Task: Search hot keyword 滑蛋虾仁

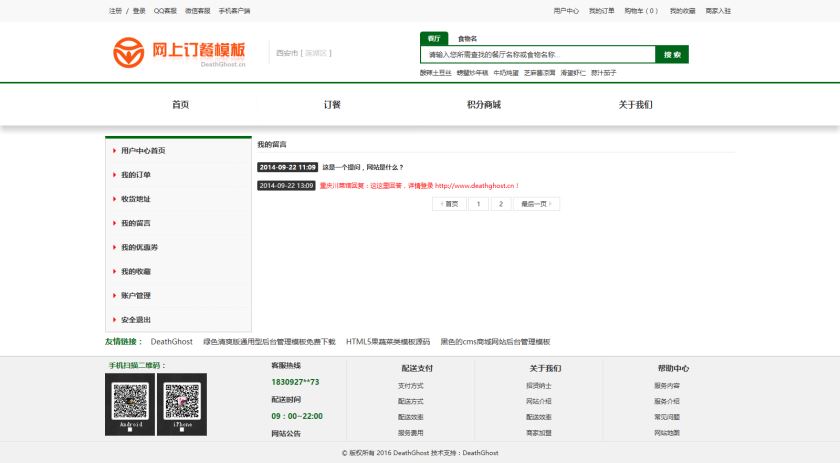Action: [573, 73]
